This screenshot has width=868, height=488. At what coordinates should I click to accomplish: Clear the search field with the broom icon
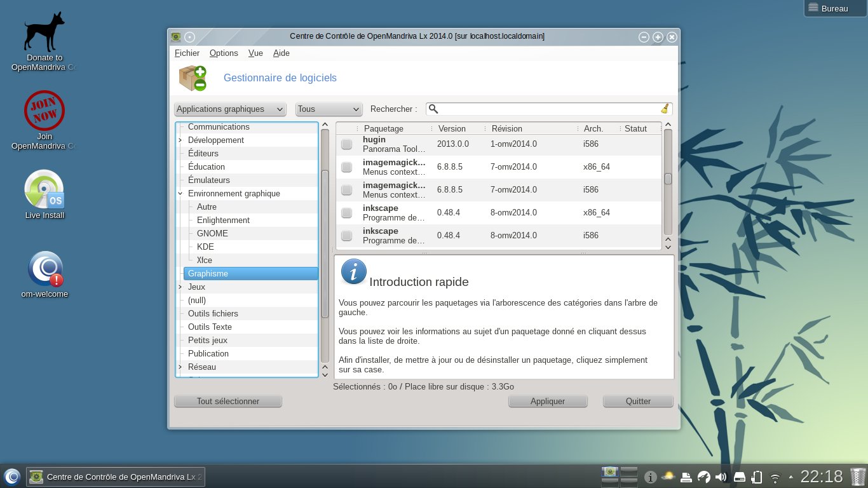tap(665, 109)
